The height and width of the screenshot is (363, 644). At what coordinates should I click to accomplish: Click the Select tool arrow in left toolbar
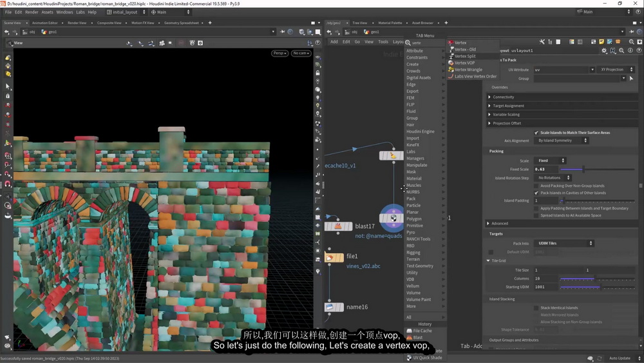7,87
